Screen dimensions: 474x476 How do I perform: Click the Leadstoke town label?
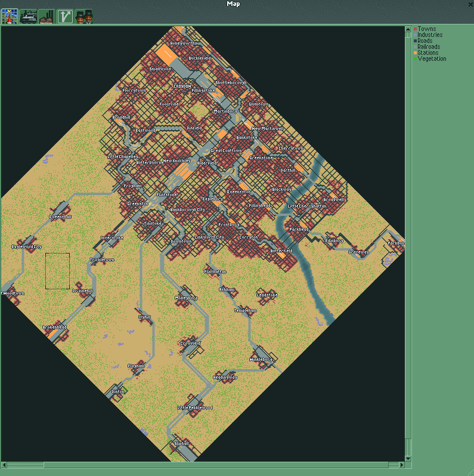click(267, 295)
